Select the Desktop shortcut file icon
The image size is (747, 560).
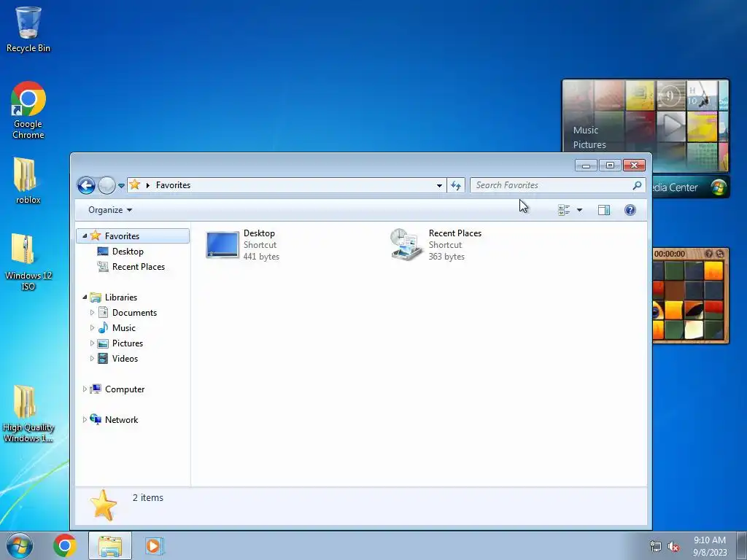tap(222, 245)
